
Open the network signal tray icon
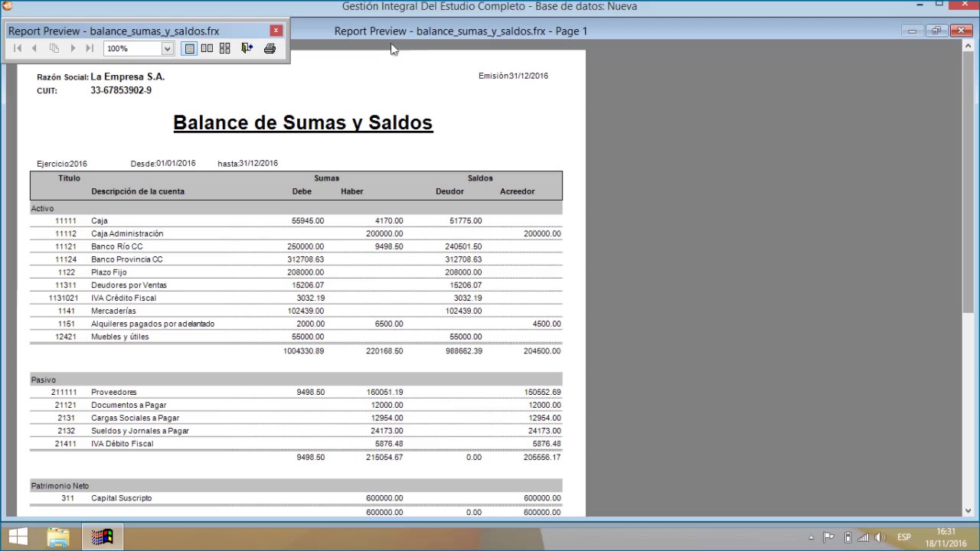tap(864, 537)
